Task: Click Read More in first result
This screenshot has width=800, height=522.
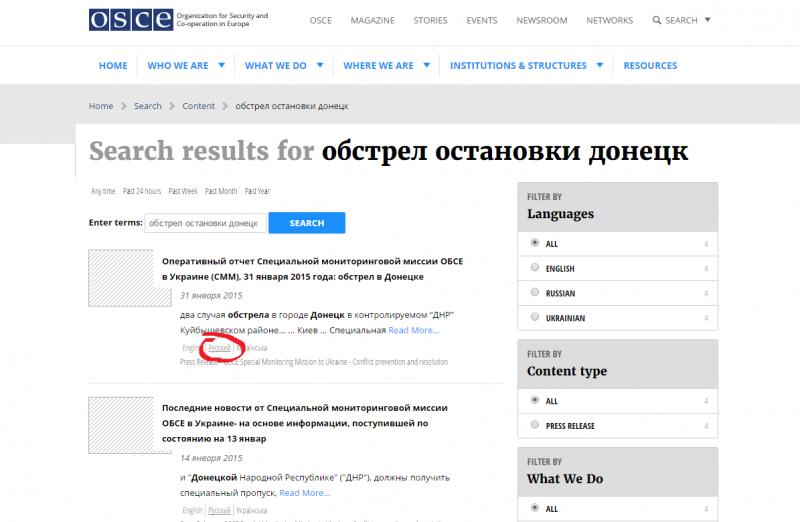Action: click(x=414, y=330)
